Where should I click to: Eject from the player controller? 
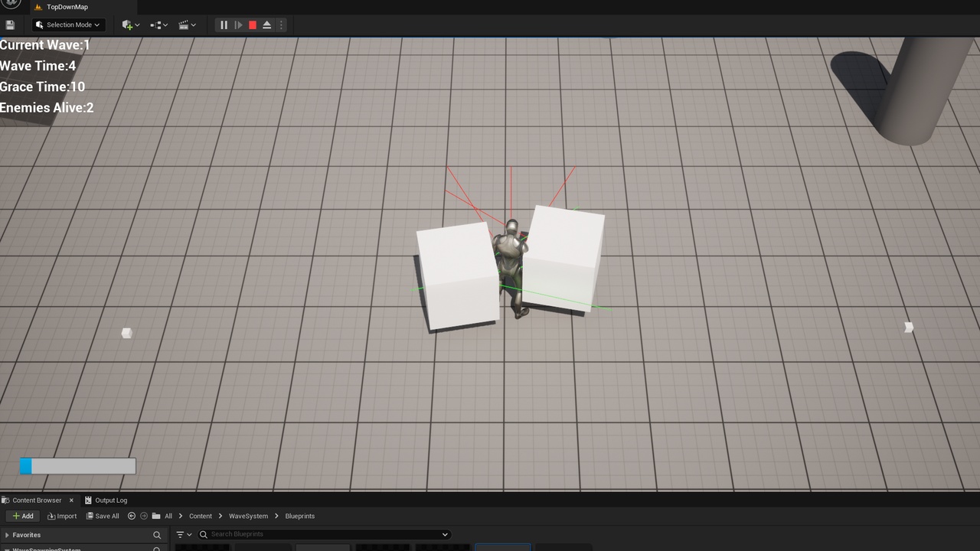[x=266, y=24]
